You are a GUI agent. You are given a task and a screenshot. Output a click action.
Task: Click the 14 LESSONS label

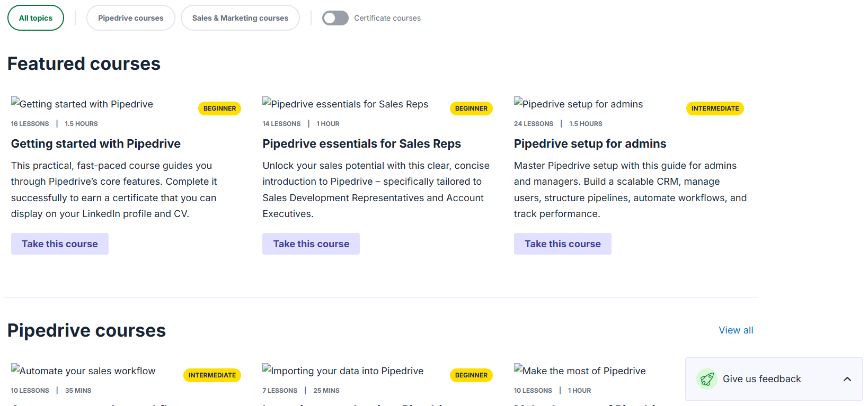(x=281, y=124)
